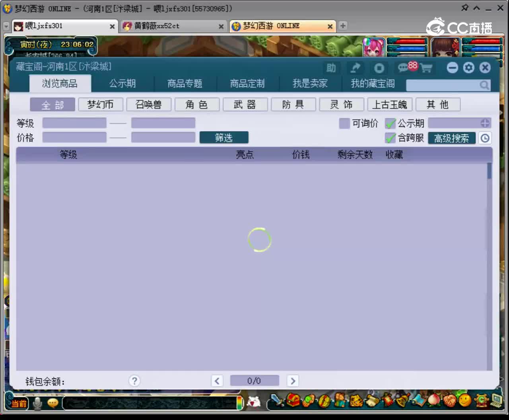The height and width of the screenshot is (420, 509).
Task: Open the computer system icon
Action: click(496, 400)
